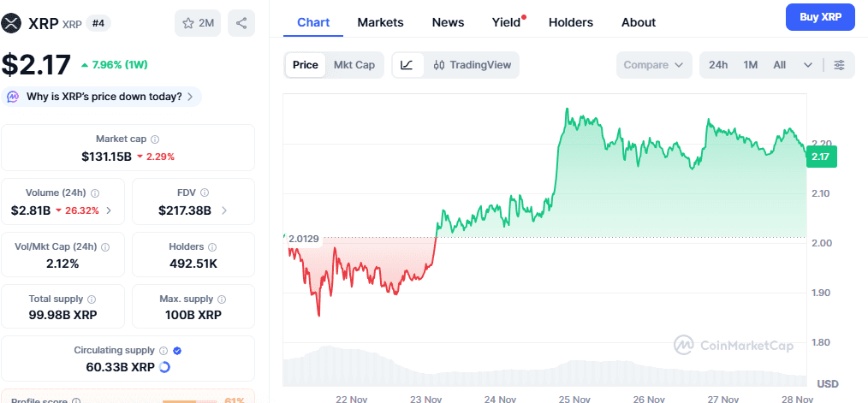868x403 pixels.
Task: Click FDV info icon
Action: [x=205, y=193]
